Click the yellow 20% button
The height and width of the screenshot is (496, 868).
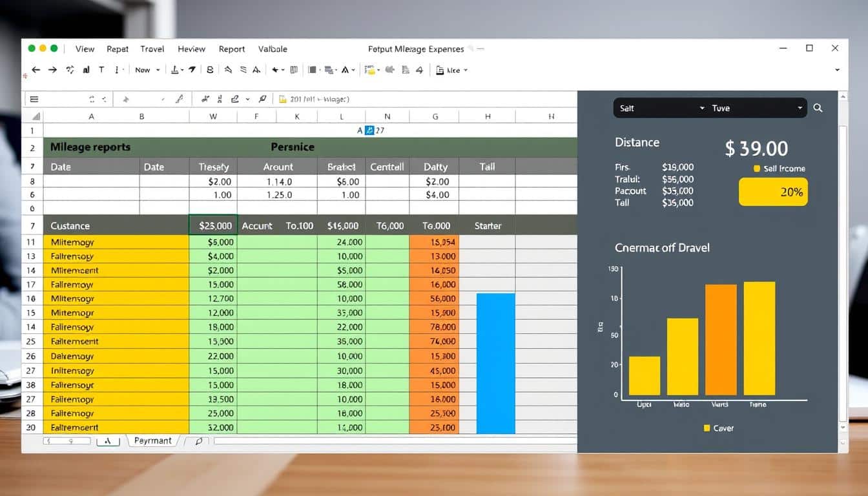773,192
